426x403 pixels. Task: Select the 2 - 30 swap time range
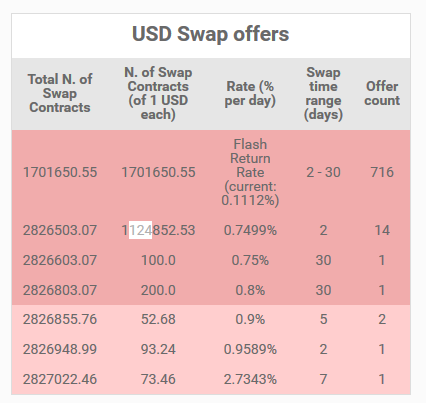[x=323, y=172]
